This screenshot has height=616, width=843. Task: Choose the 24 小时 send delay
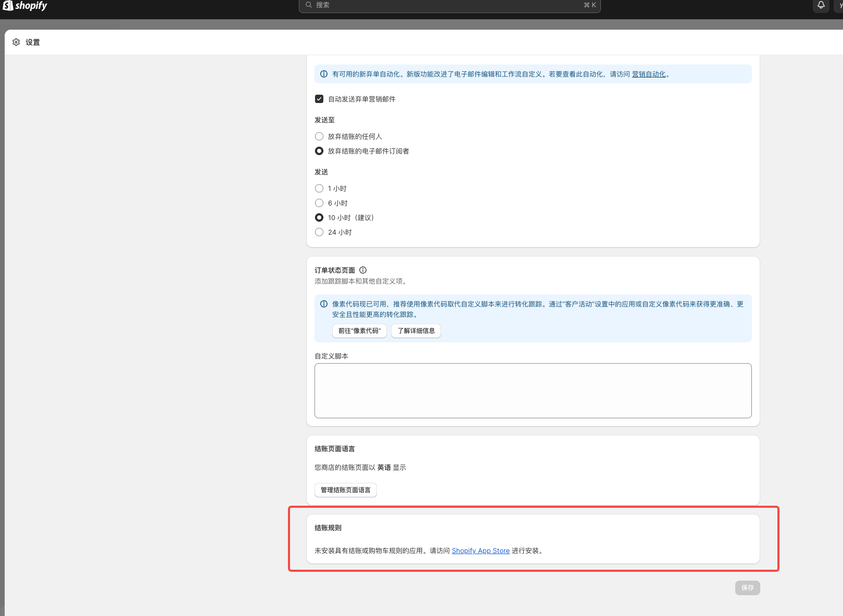(x=319, y=232)
